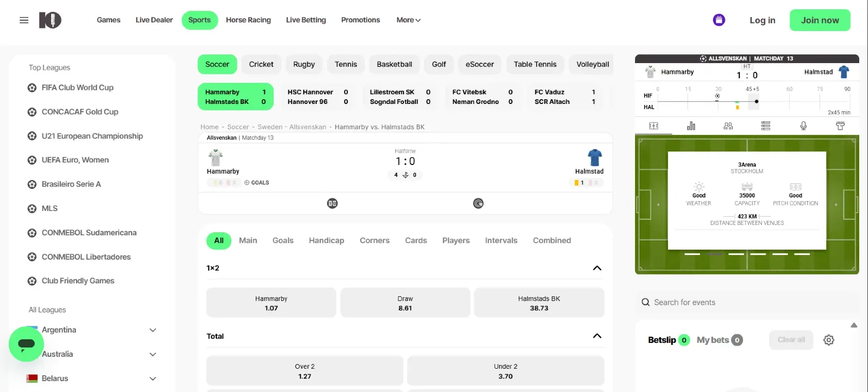The width and height of the screenshot is (868, 392).
Task: Open the Sweden breadcrumb link
Action: coord(270,127)
